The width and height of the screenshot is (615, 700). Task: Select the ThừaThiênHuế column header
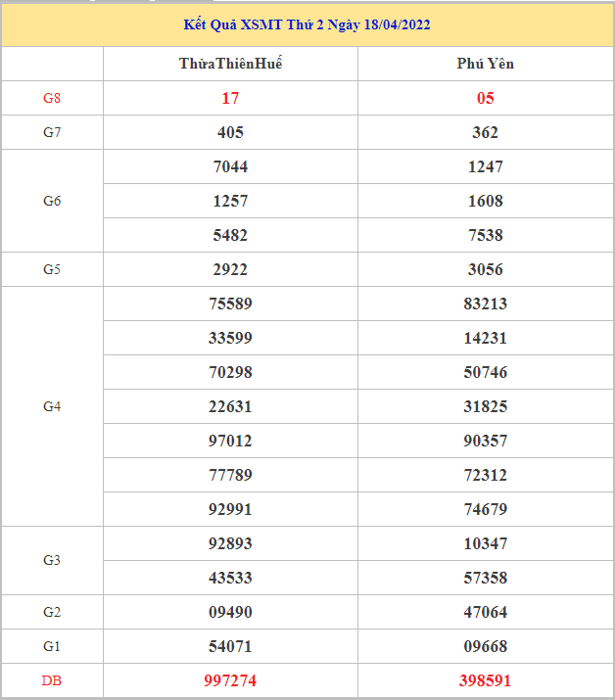230,64
